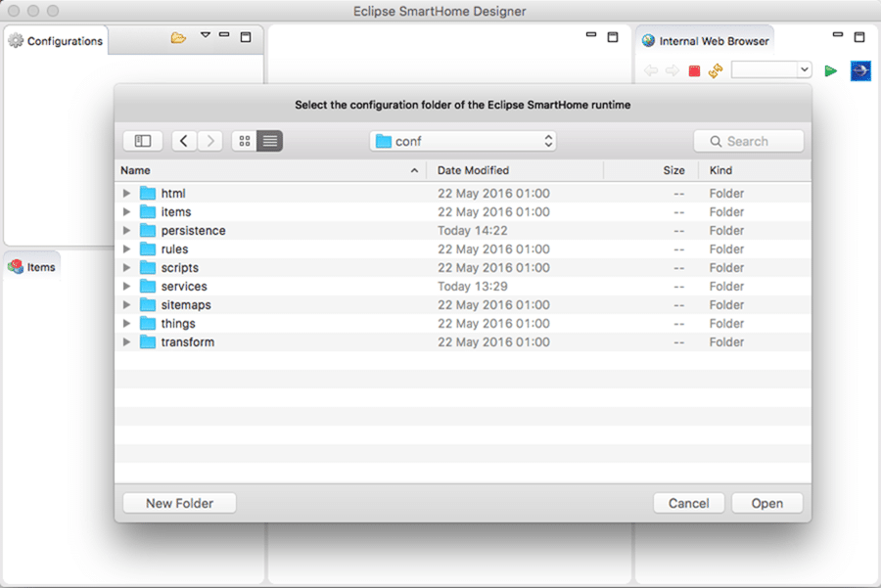Select the services folder icon
The height and width of the screenshot is (588, 881).
click(x=148, y=286)
